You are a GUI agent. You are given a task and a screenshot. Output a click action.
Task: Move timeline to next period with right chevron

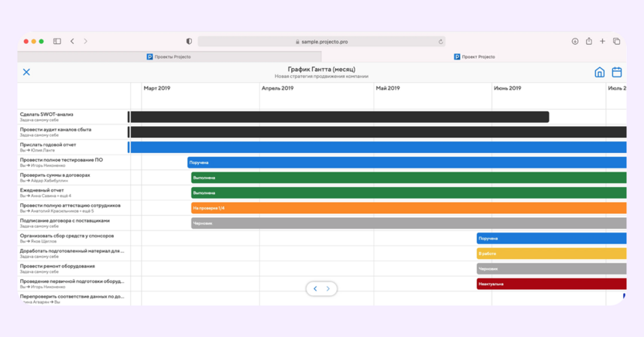(327, 288)
